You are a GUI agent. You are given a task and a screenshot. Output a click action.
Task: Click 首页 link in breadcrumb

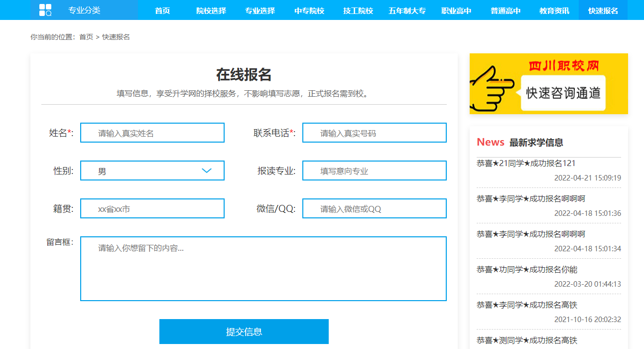pos(86,37)
